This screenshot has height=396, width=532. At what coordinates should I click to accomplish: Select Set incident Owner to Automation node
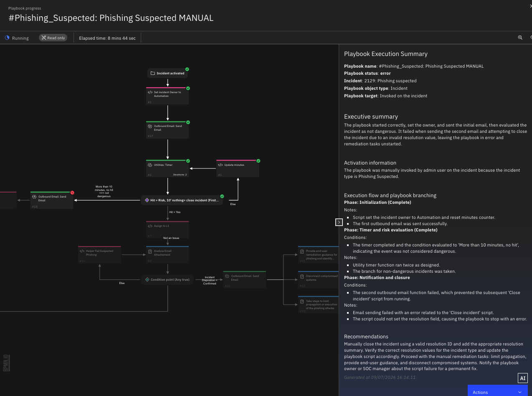tap(167, 96)
